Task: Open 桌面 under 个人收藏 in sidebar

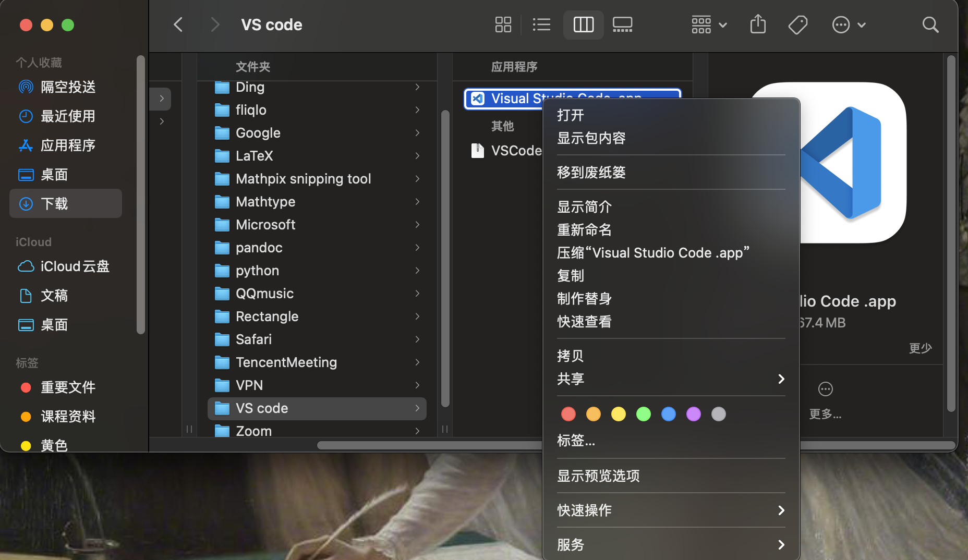Action: (x=66, y=175)
